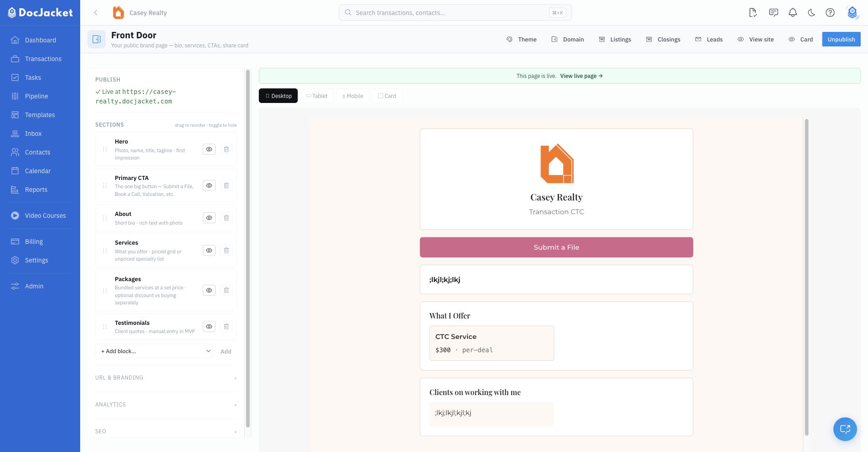Hide the About section
868x452 pixels.
tap(209, 218)
